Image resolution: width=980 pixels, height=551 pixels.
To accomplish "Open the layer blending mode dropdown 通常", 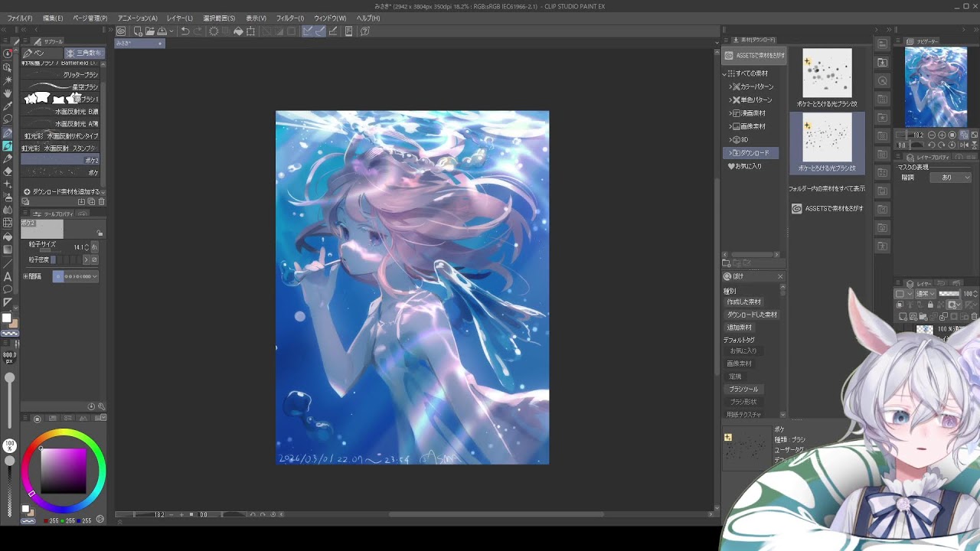I will [926, 294].
